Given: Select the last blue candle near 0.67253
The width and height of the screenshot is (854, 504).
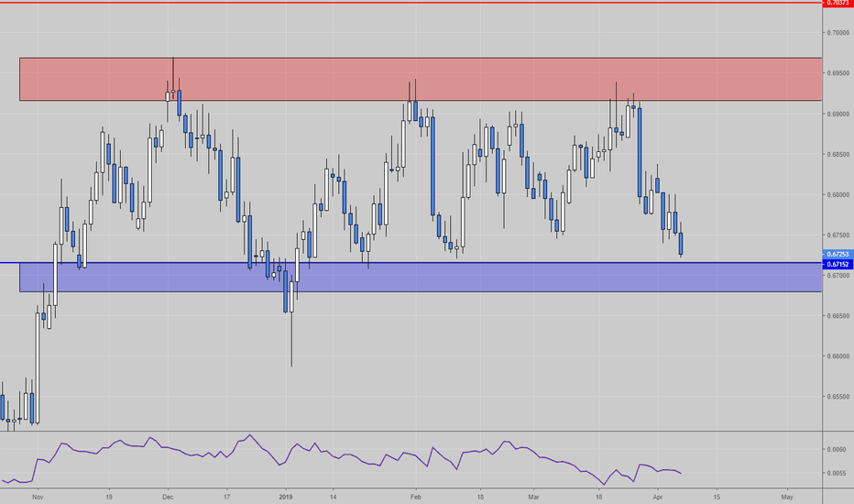Looking at the screenshot, I should pyautogui.click(x=681, y=244).
